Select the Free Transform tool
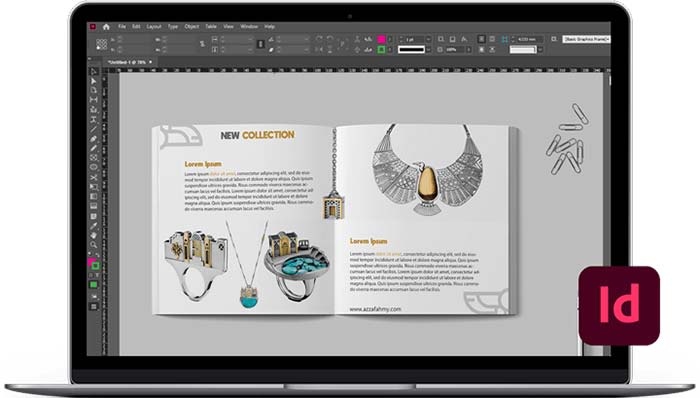The width and height of the screenshot is (700, 398). pyautogui.click(x=93, y=187)
